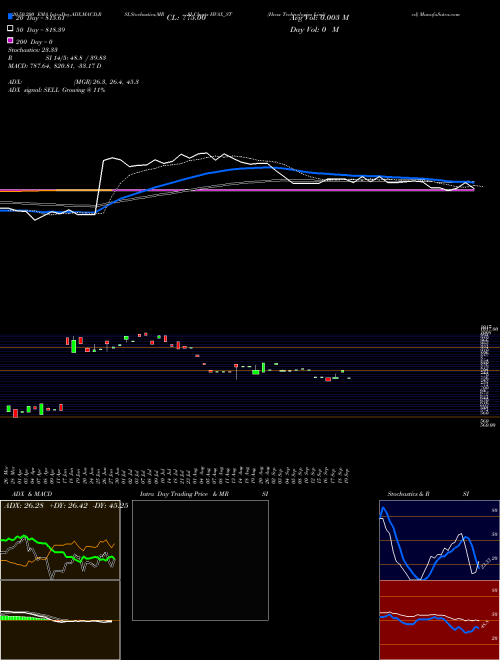Click the ADX (MGR) 26.3, 26.4, 45.3 line
Screen dimensions: 500x660
point(74,82)
